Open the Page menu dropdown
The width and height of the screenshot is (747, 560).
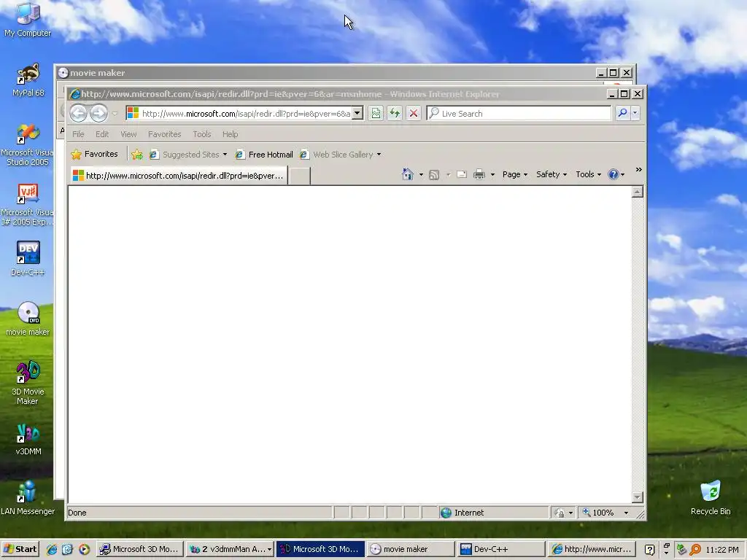(515, 174)
